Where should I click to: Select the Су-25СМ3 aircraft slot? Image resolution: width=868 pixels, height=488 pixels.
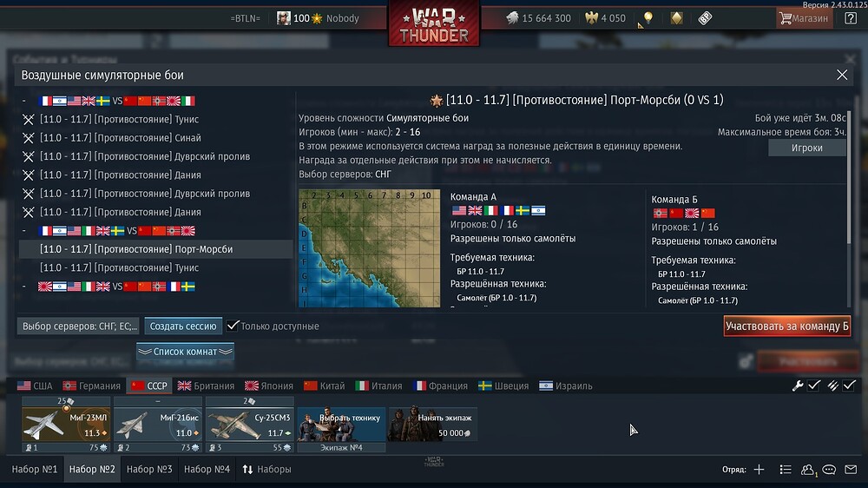point(250,425)
